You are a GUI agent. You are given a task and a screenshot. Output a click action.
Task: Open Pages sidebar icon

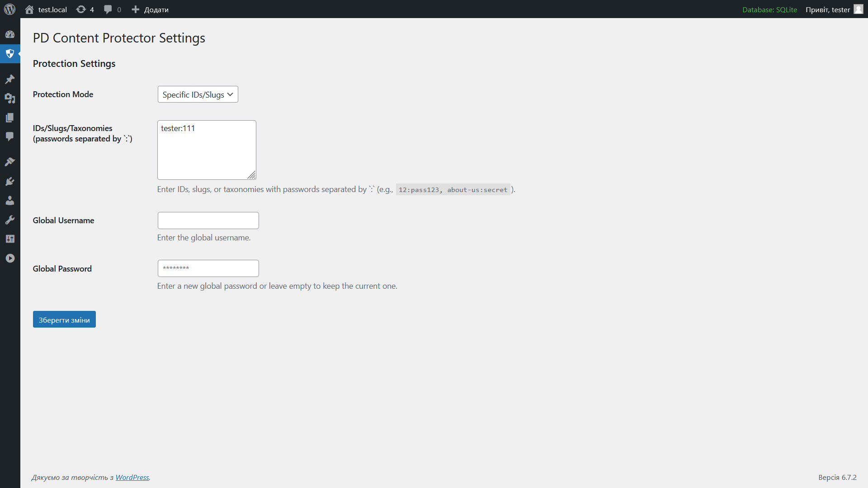(x=10, y=117)
